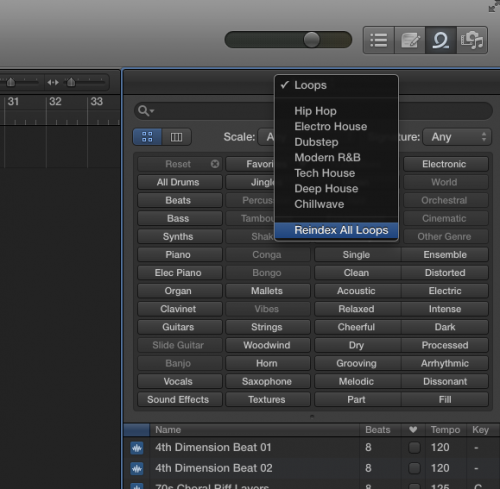The height and width of the screenshot is (489, 500).
Task: Toggle the Piano filter
Action: tap(180, 255)
